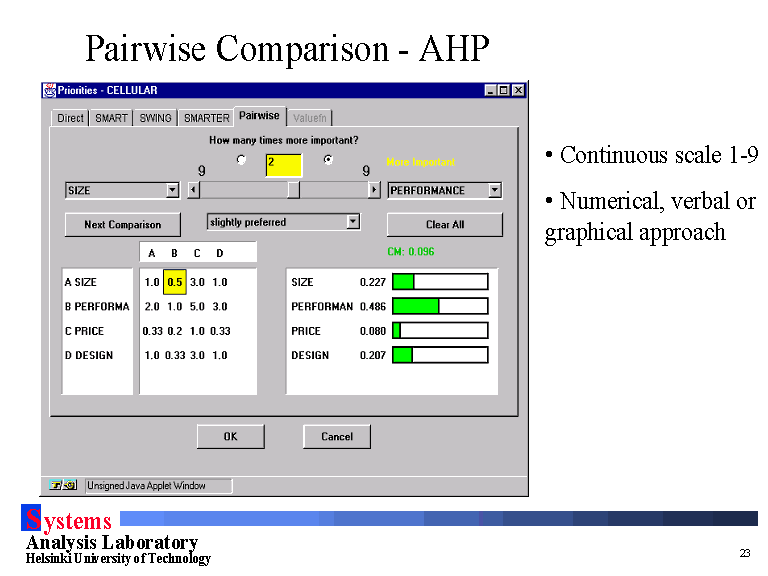
Task: Switch to the SMARTER tab
Action: pyautogui.click(x=206, y=118)
